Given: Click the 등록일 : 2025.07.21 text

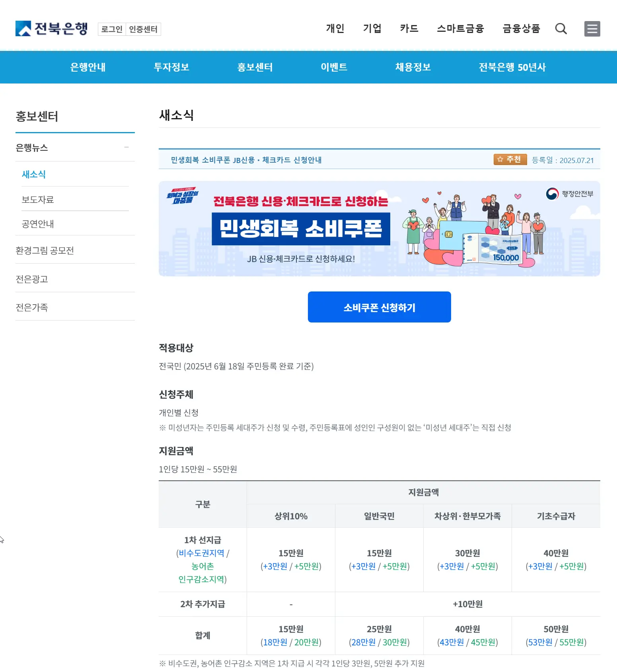Looking at the screenshot, I should [563, 160].
